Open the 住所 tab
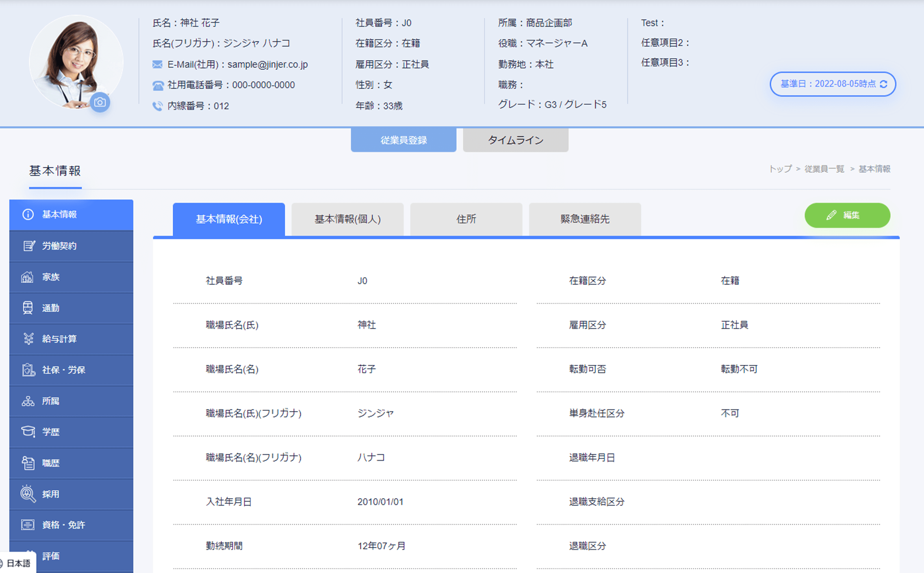This screenshot has width=924, height=573. (466, 219)
